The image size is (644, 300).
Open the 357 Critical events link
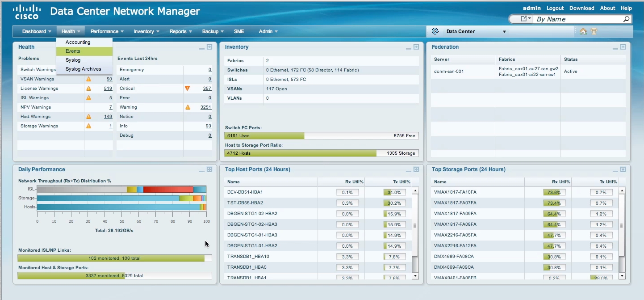click(x=207, y=88)
